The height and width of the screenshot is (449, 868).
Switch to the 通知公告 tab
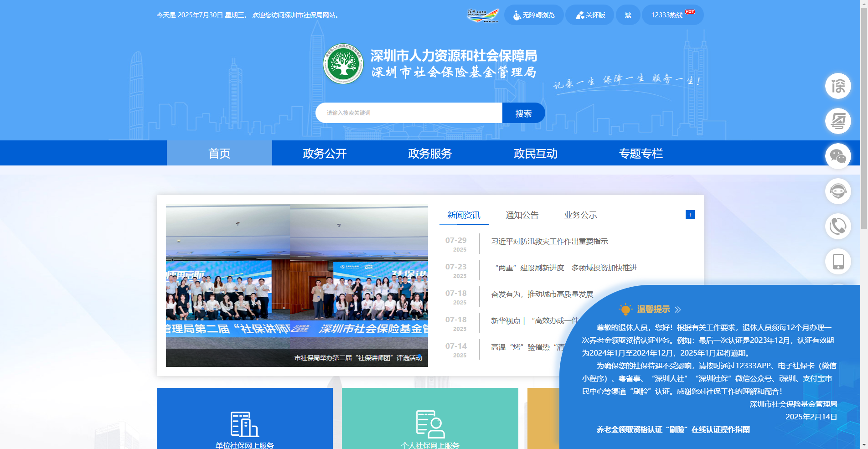coord(522,215)
